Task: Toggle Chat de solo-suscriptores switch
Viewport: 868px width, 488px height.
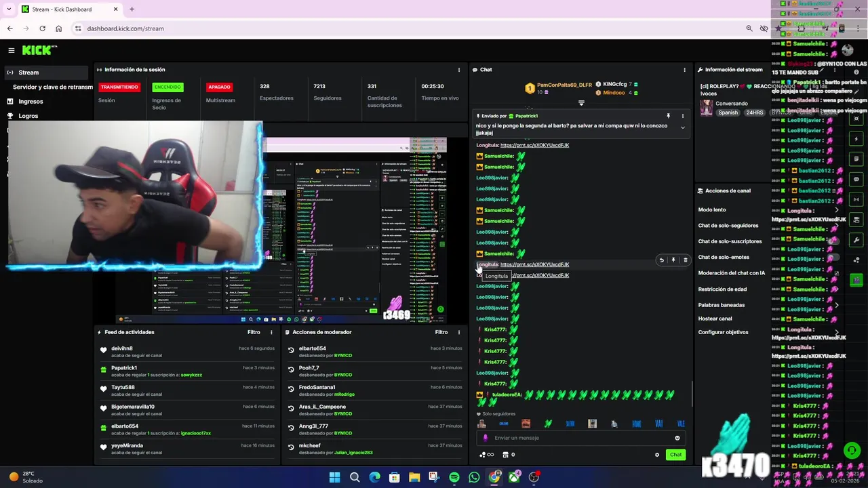Action: click(834, 241)
